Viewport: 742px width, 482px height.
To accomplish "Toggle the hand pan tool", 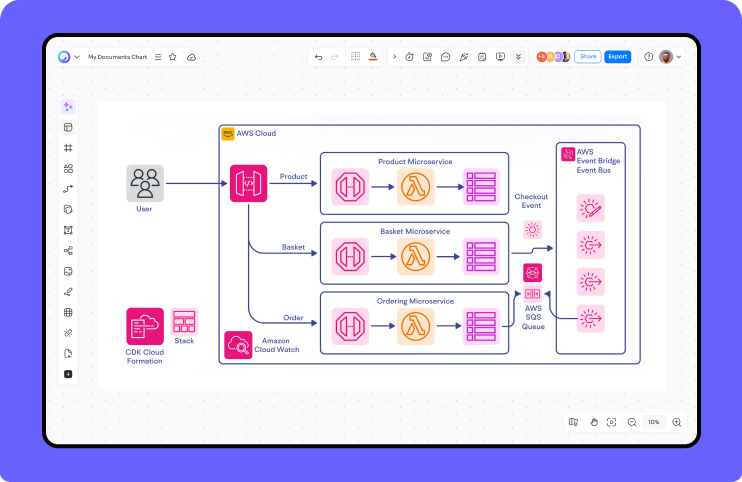I will click(x=593, y=422).
